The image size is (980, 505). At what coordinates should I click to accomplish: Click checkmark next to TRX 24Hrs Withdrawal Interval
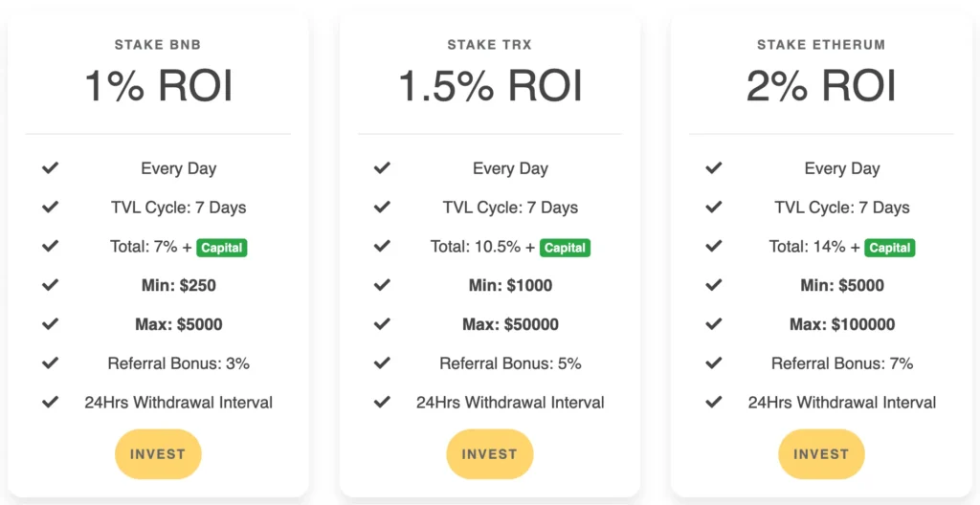tap(382, 402)
